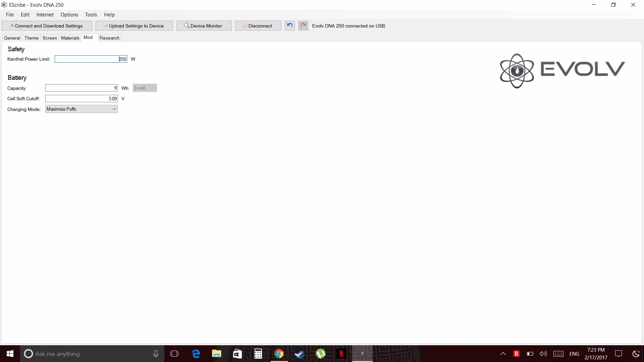
Task: Focus the battery Capacity input
Action: (81, 88)
